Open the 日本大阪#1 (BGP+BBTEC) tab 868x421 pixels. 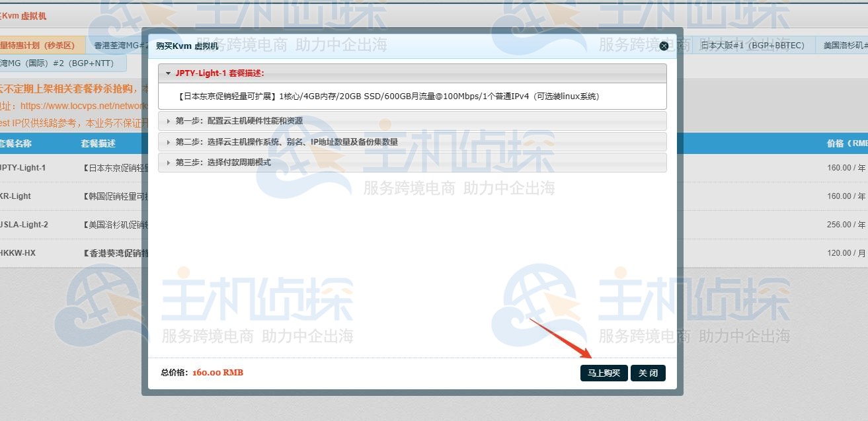tap(752, 46)
